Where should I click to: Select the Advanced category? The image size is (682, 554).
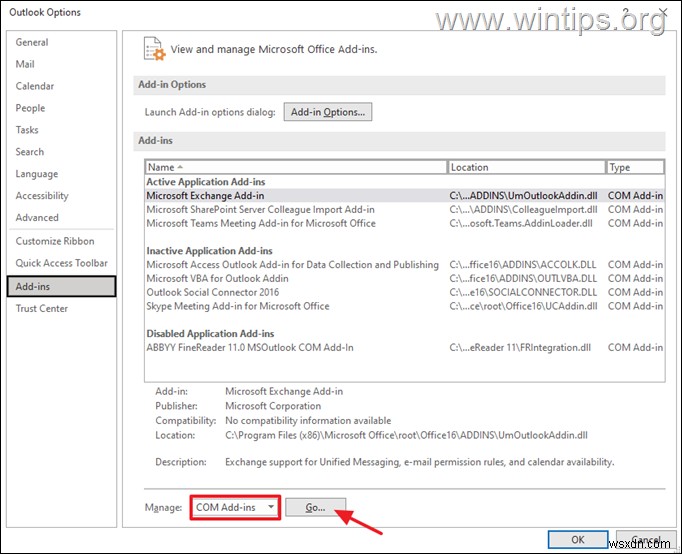coord(37,217)
